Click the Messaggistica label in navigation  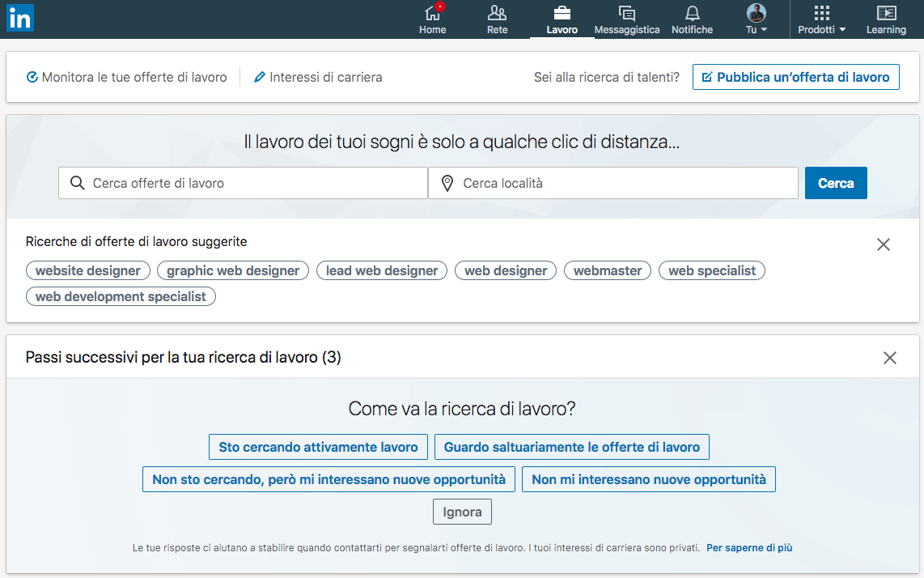point(627,29)
